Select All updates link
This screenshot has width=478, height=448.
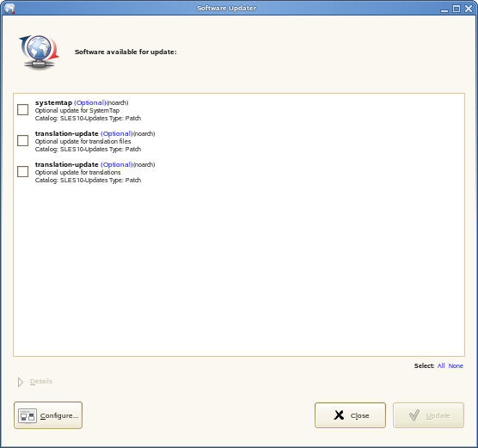click(441, 365)
